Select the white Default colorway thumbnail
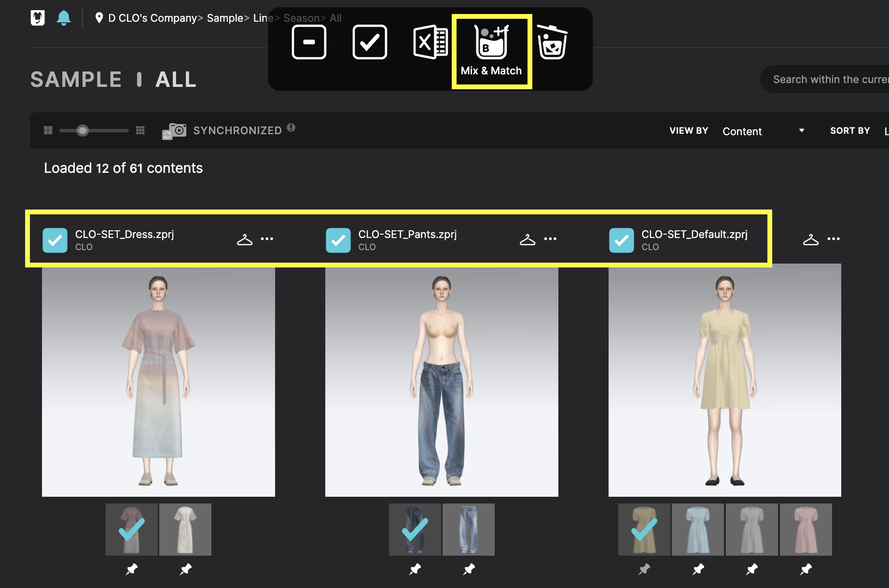889x588 pixels. (752, 530)
